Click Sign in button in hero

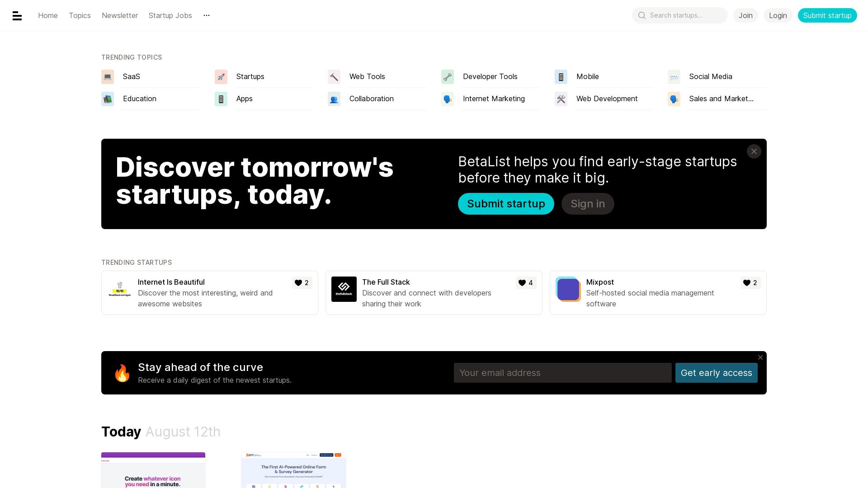(588, 203)
